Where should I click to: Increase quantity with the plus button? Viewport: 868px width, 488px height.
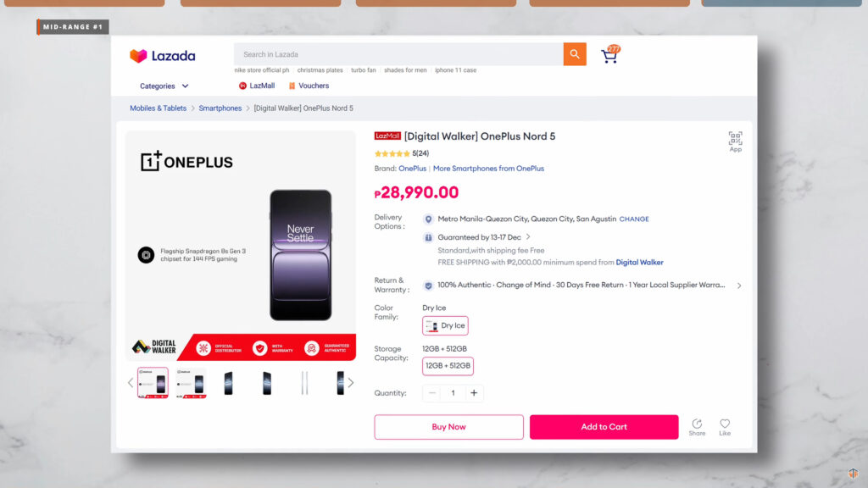coord(474,393)
